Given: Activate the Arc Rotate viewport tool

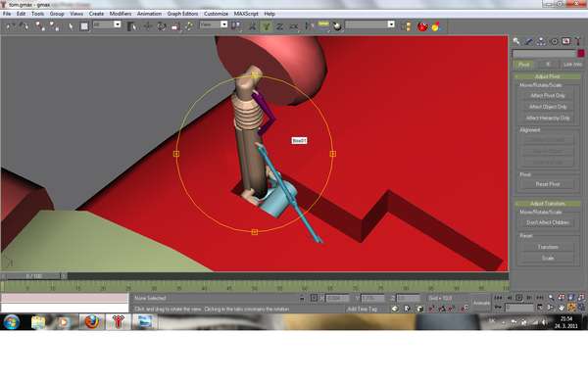Looking at the screenshot, I should click(571, 308).
